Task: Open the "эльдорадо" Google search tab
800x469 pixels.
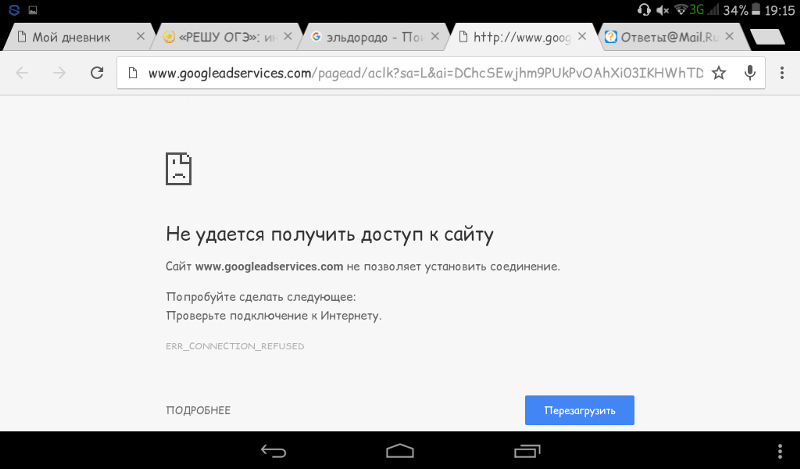Action: point(372,37)
